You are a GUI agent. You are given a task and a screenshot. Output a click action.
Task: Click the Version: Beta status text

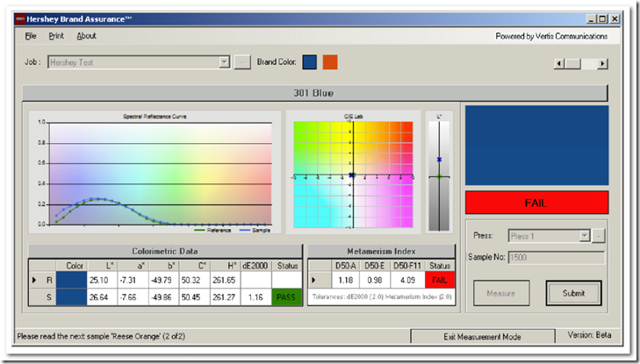coord(589,335)
